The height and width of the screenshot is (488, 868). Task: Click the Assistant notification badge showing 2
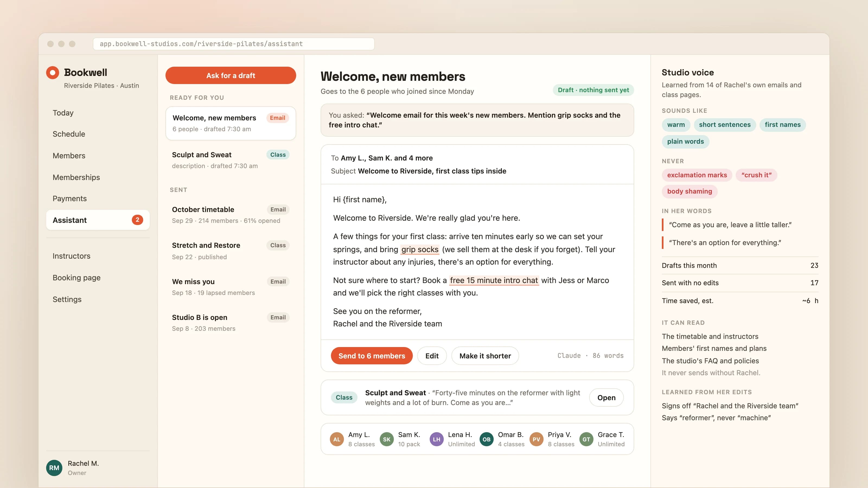click(137, 220)
